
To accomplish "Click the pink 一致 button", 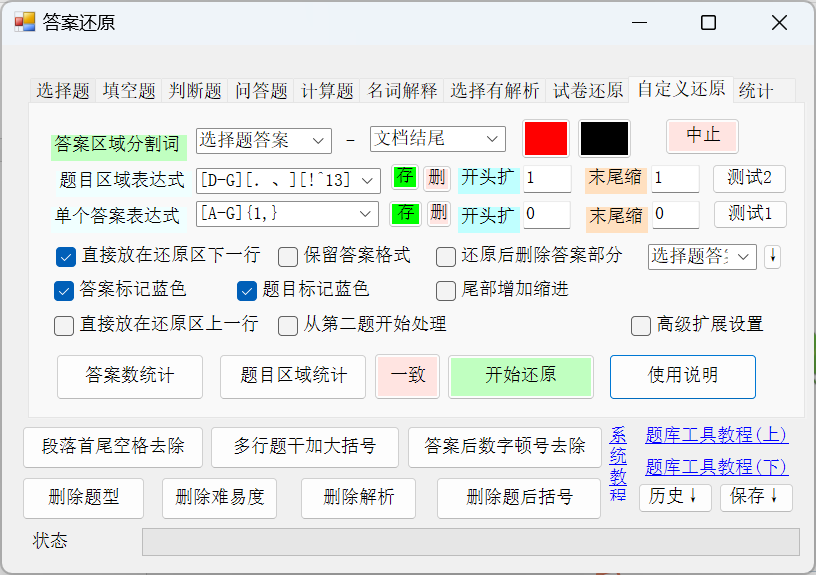I will pos(407,376).
